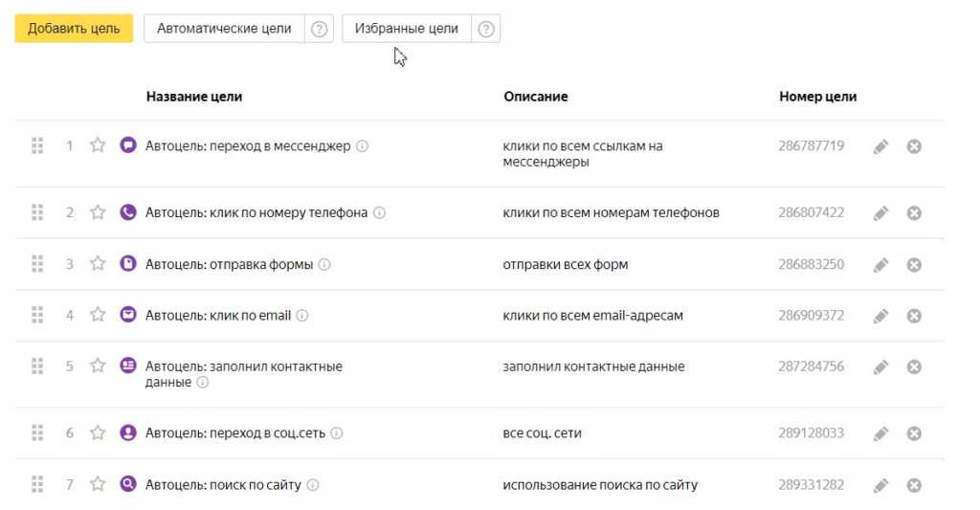Remove the email click goal
Screen dimensions: 980x510
[914, 316]
